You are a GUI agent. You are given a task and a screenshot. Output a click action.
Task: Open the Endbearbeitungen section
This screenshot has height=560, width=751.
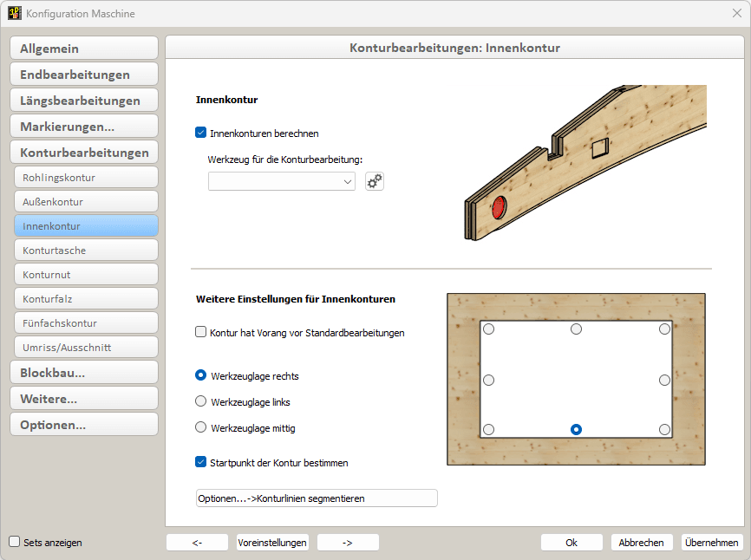point(84,75)
